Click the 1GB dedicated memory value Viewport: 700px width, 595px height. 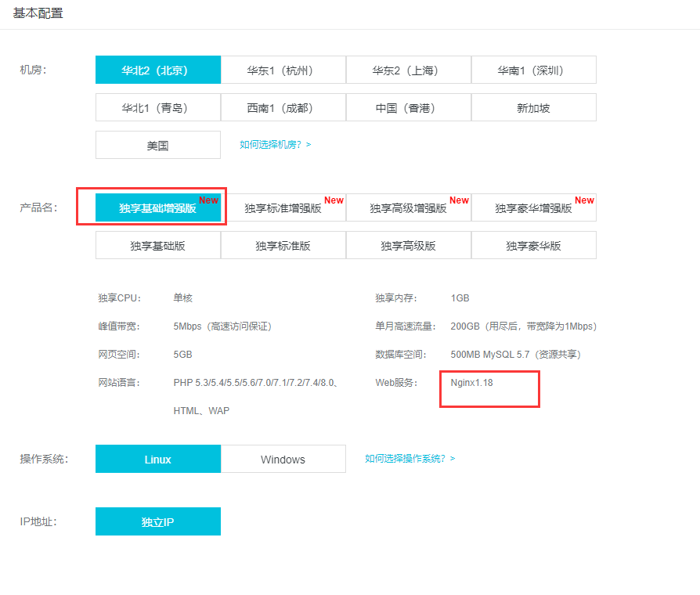click(x=460, y=298)
